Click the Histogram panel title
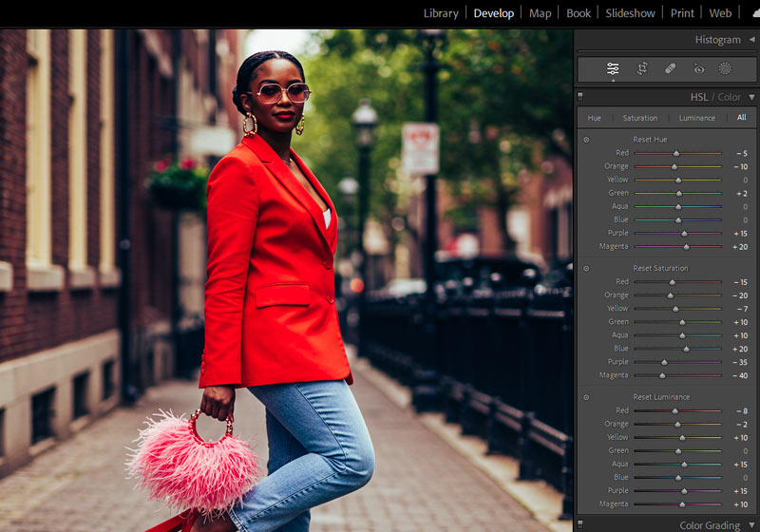This screenshot has height=532, width=760. click(717, 40)
